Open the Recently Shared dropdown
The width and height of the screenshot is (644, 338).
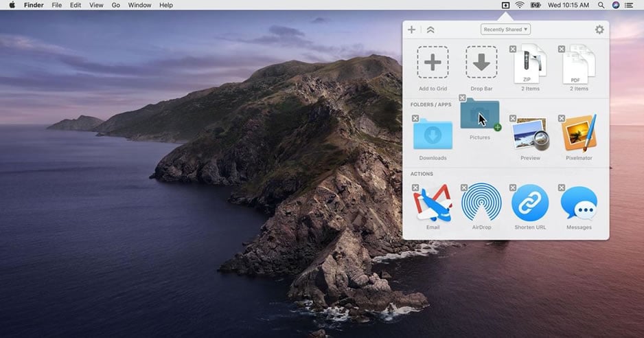pyautogui.click(x=505, y=30)
